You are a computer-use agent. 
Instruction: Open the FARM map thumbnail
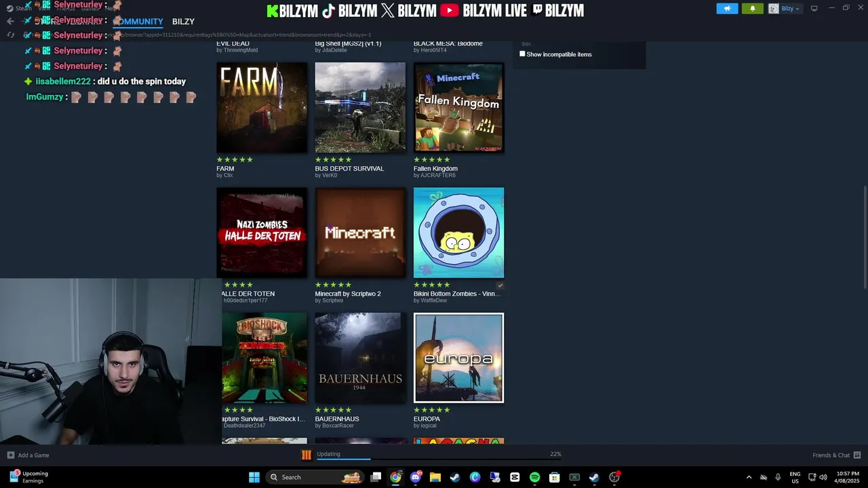(x=262, y=108)
